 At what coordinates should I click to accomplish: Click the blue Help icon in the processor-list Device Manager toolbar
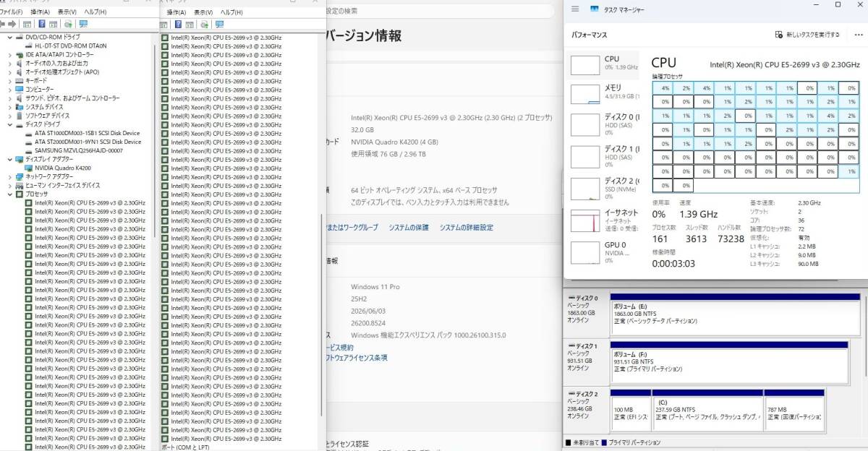coord(178,24)
